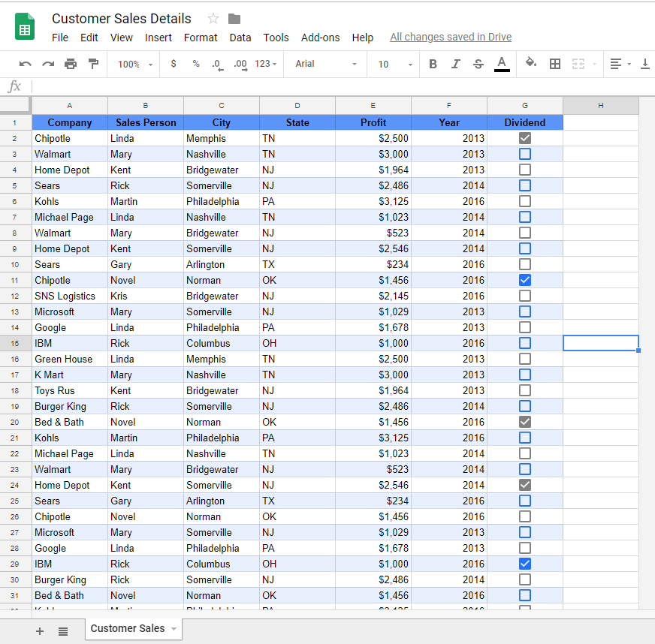Check Dividend box in row 15 IBM
The height and width of the screenshot is (644, 655).
(524, 343)
